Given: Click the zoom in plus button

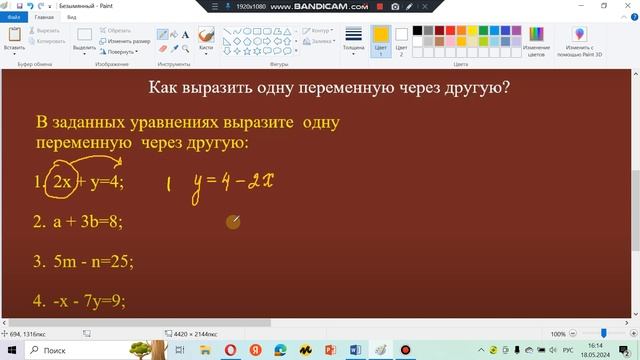Looking at the screenshot, I should [633, 333].
